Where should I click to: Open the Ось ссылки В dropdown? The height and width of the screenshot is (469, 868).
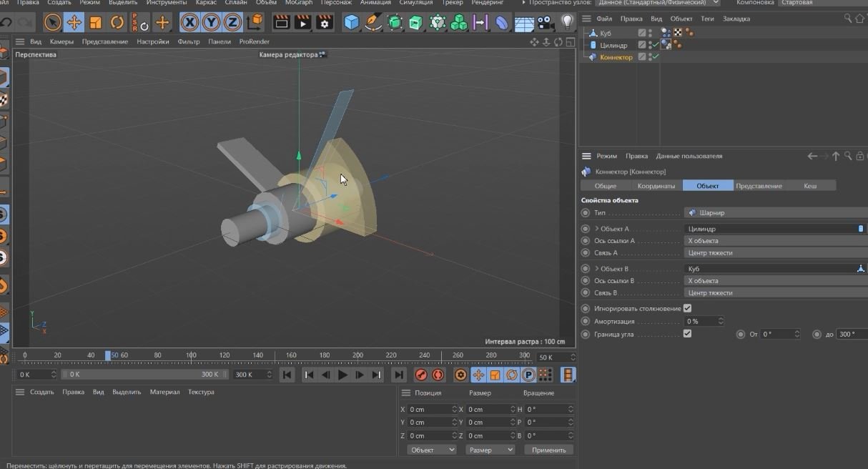[x=776, y=281]
